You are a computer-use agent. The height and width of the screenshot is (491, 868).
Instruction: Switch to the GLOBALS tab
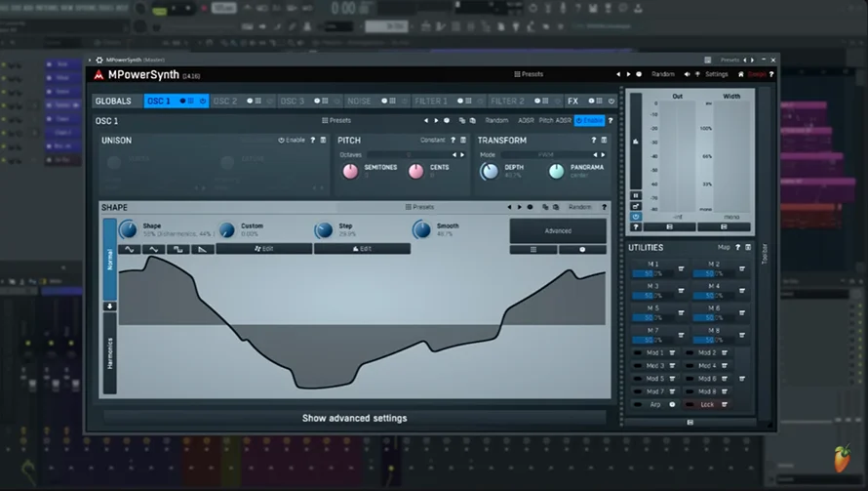coord(113,101)
